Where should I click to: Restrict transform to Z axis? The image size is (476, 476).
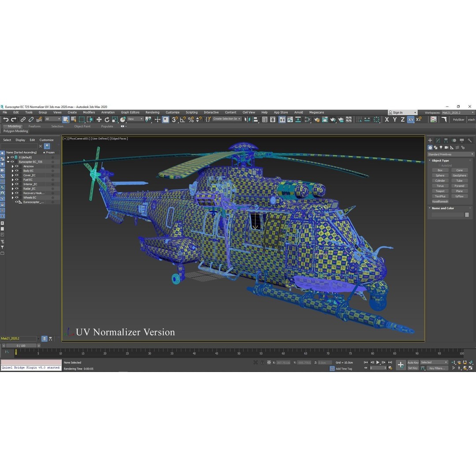click(x=402, y=119)
